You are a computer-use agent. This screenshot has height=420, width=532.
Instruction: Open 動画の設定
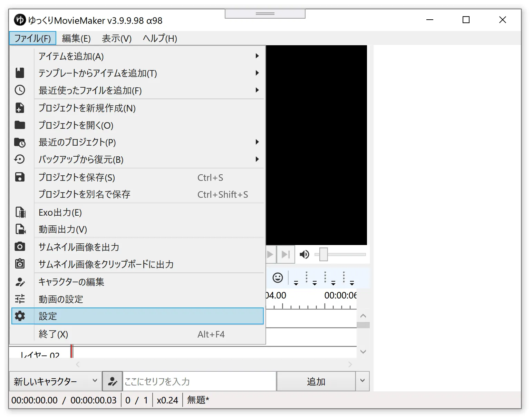[x=137, y=299]
